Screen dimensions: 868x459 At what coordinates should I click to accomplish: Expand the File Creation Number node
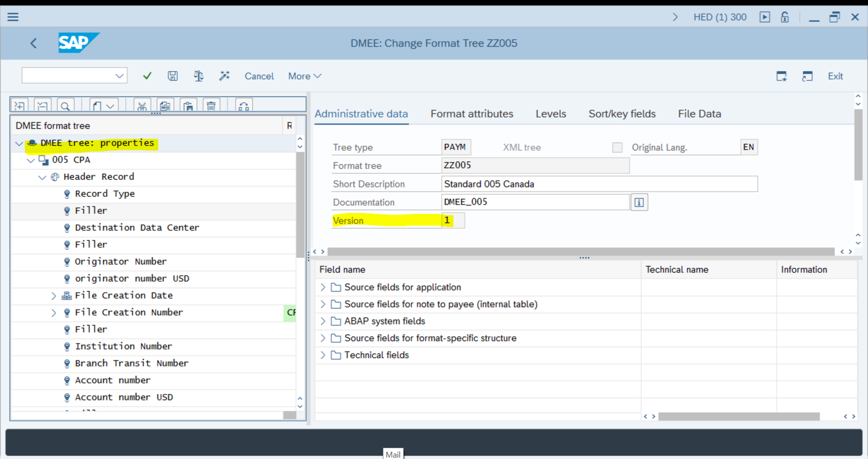[x=54, y=313]
